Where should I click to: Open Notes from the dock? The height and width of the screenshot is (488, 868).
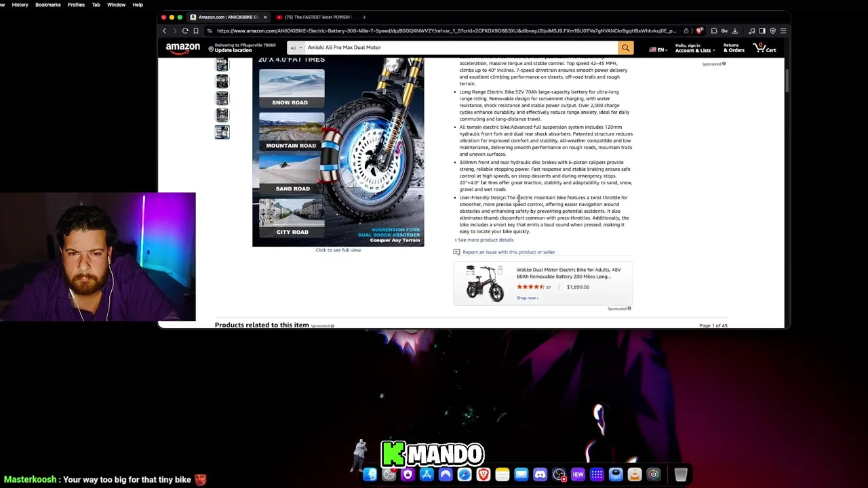[x=502, y=474]
